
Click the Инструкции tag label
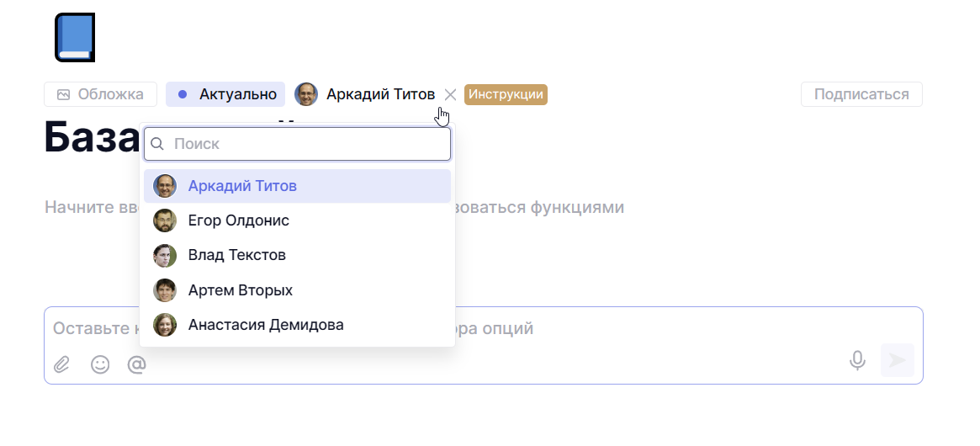pos(506,94)
